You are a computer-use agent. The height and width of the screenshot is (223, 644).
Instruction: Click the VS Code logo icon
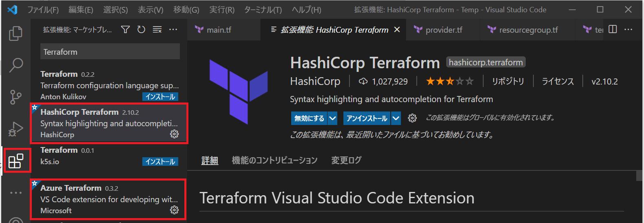[12, 9]
